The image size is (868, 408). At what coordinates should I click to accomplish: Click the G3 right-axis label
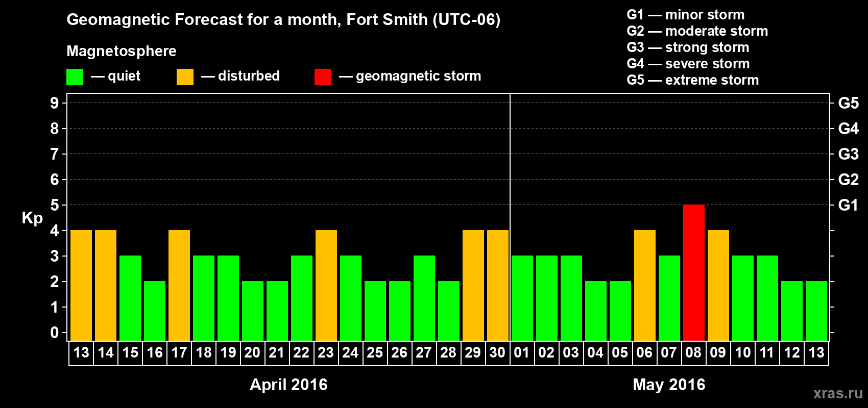849,154
